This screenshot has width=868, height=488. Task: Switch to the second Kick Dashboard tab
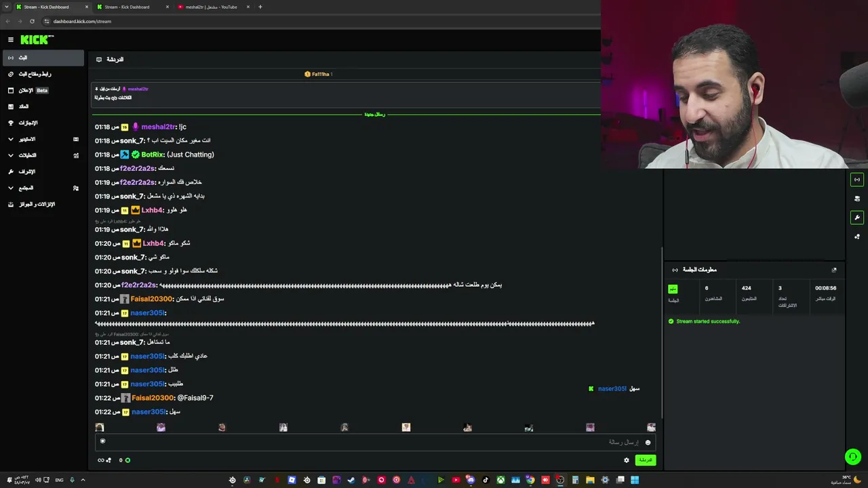coord(132,7)
